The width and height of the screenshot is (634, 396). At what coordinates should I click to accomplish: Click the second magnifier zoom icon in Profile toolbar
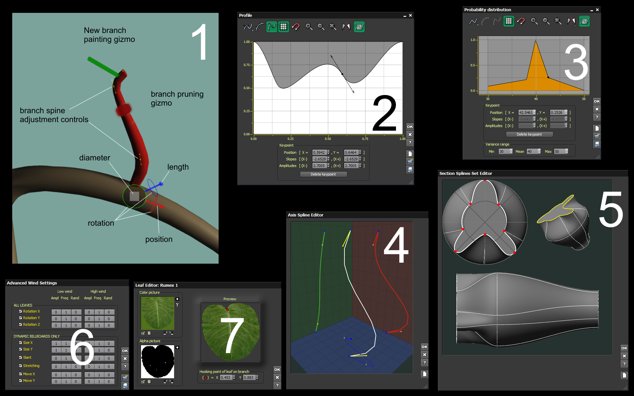(x=321, y=27)
